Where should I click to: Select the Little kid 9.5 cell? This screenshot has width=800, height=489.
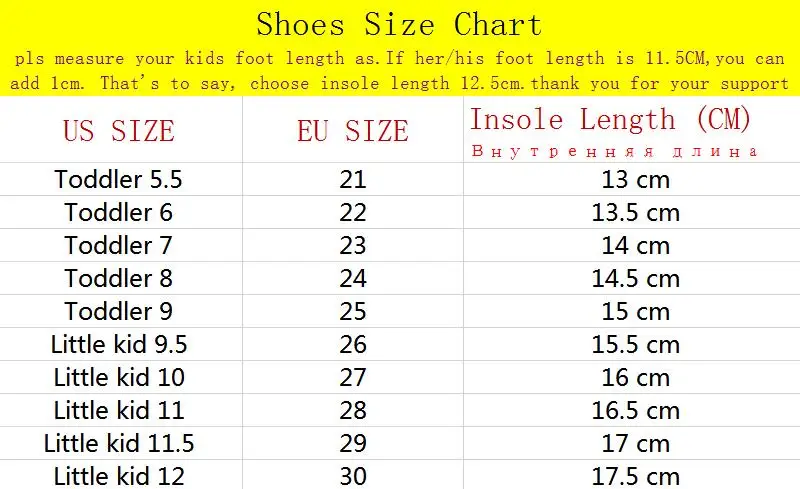[119, 345]
